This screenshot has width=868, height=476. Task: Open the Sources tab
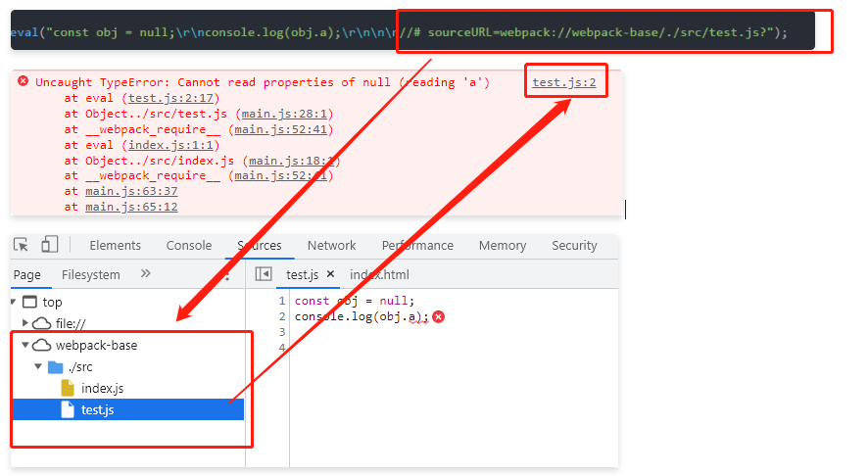[259, 245]
